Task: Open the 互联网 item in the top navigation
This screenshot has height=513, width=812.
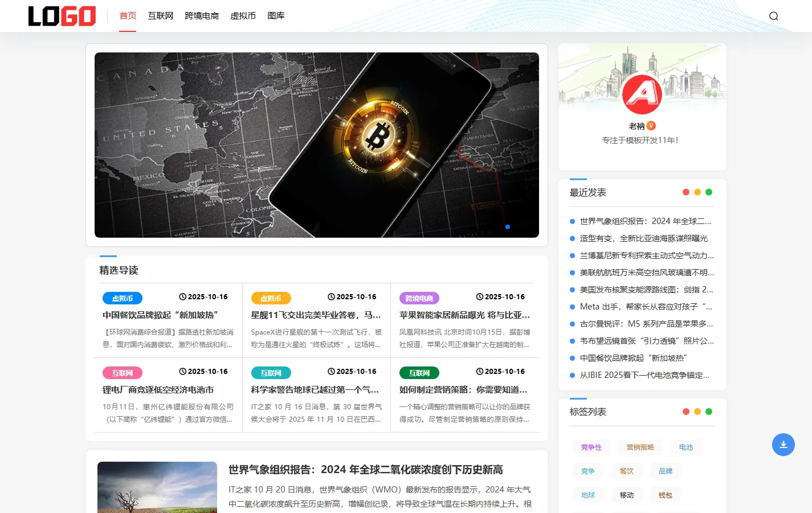Action: [x=161, y=16]
